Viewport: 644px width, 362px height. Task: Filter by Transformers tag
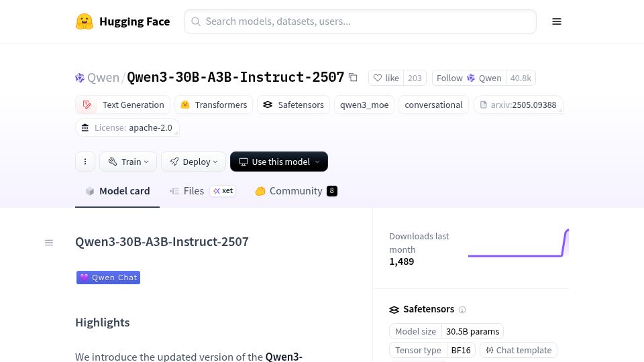point(213,105)
